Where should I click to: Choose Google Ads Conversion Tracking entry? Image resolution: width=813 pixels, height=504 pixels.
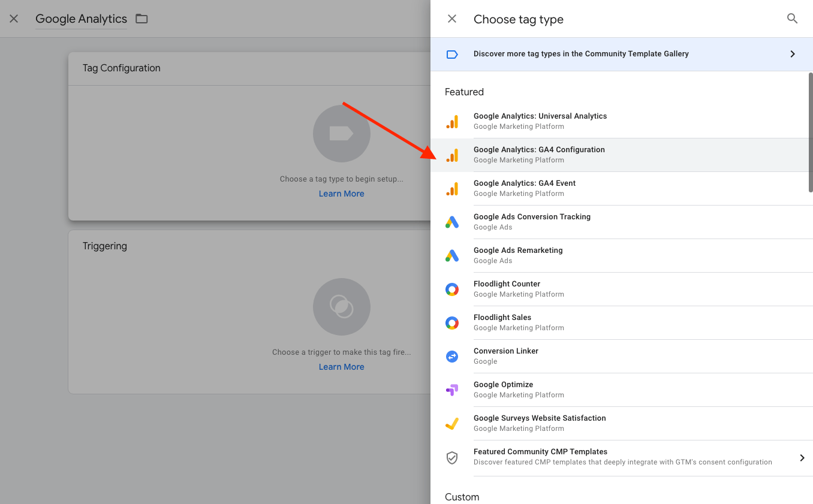pyautogui.click(x=622, y=222)
